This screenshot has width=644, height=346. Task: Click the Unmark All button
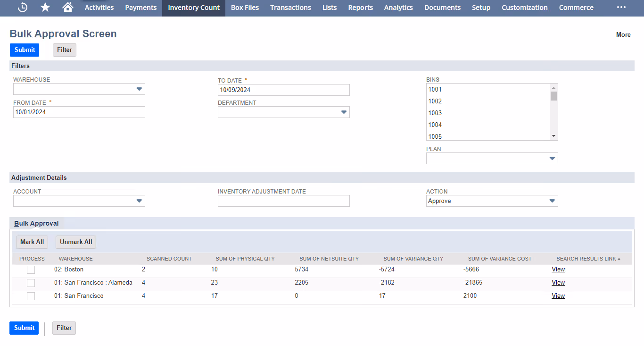pyautogui.click(x=76, y=242)
